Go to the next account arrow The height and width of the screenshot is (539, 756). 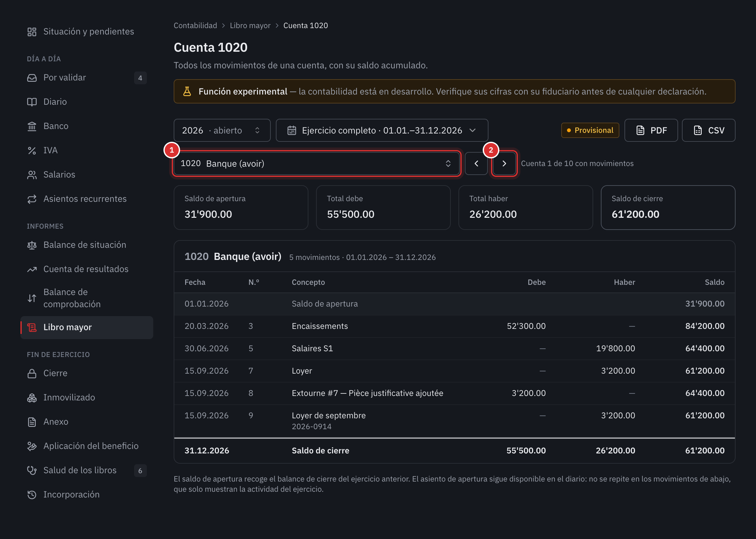(504, 163)
